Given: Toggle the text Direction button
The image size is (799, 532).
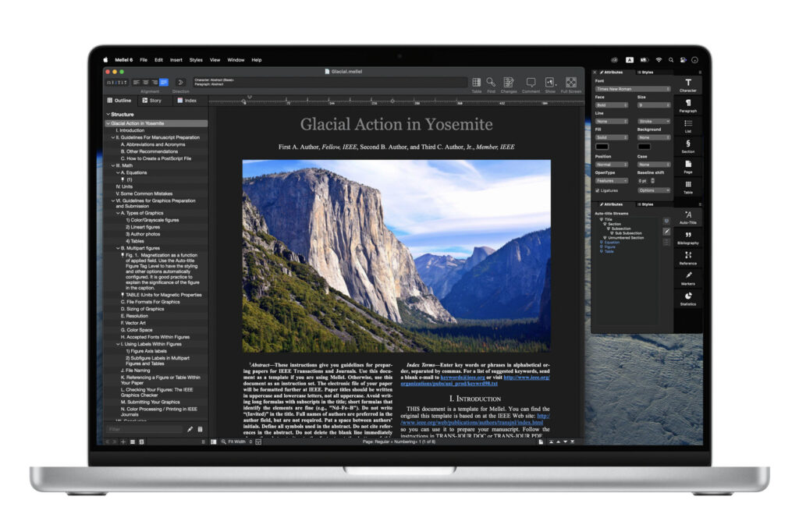Looking at the screenshot, I should pos(180,82).
